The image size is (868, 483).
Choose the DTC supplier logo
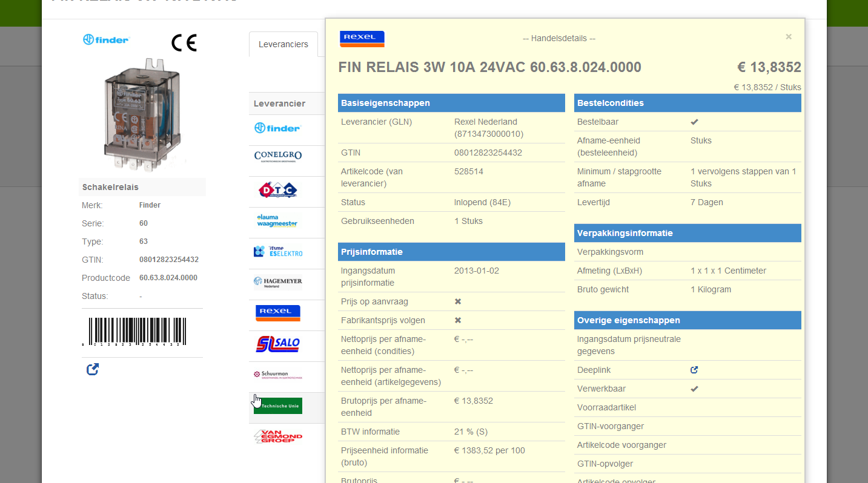pyautogui.click(x=277, y=190)
